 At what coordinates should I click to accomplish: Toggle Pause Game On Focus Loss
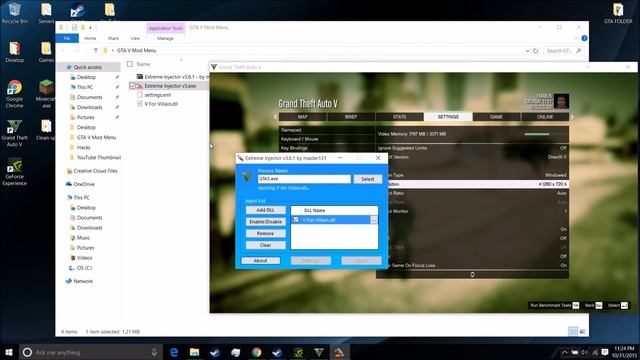(472, 265)
